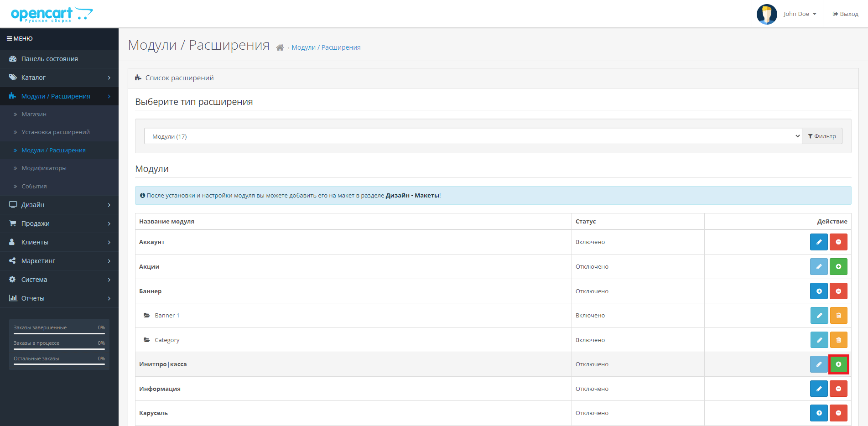
Task: Uninstall the Информация module
Action: [x=838, y=389]
